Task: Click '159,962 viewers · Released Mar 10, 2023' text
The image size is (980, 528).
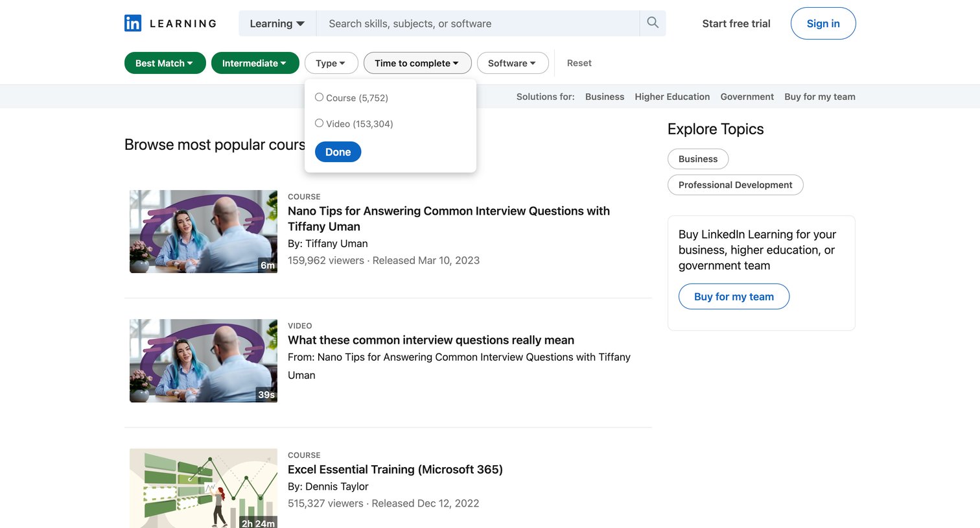Action: tap(384, 260)
